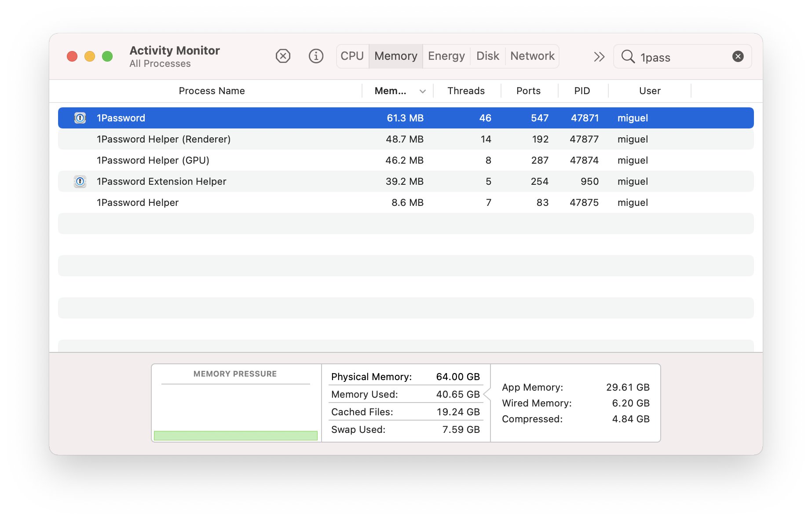
Task: Zoom the window with green button
Action: [x=107, y=56]
